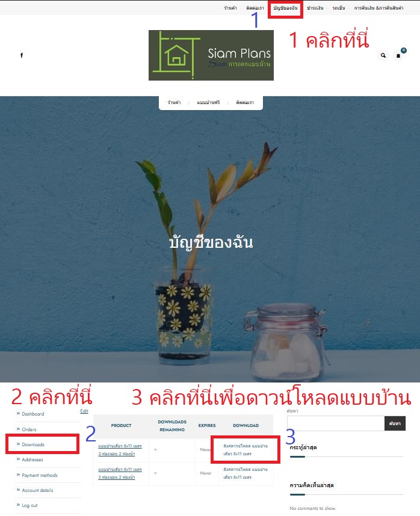The width and height of the screenshot is (420, 516).
Task: Log out from the account sidebar
Action: point(29,505)
